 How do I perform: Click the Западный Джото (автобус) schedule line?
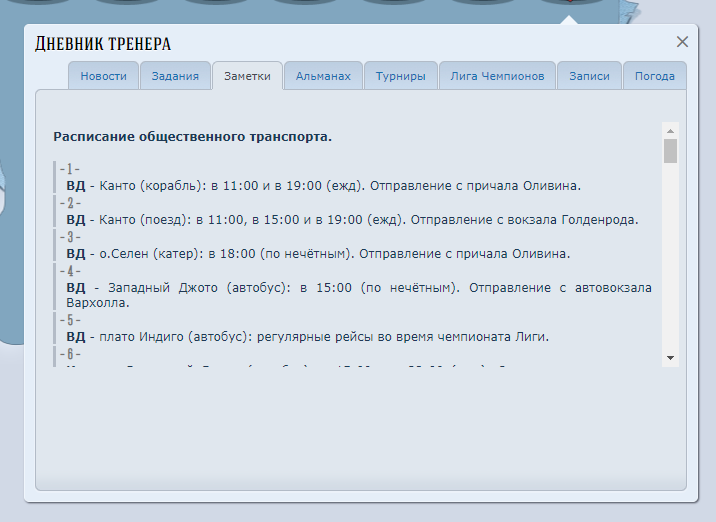click(x=359, y=295)
